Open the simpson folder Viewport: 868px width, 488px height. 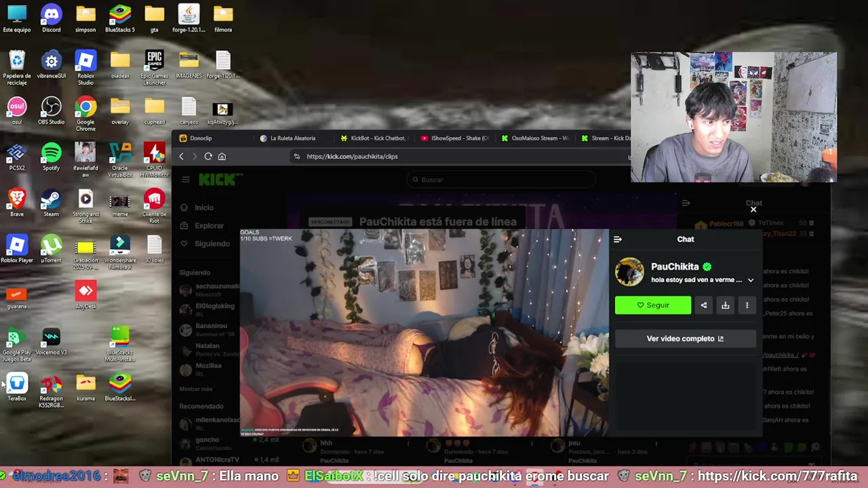pyautogui.click(x=85, y=18)
